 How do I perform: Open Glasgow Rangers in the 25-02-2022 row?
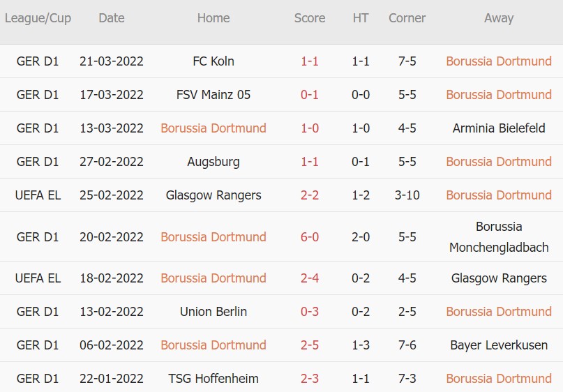(213, 195)
